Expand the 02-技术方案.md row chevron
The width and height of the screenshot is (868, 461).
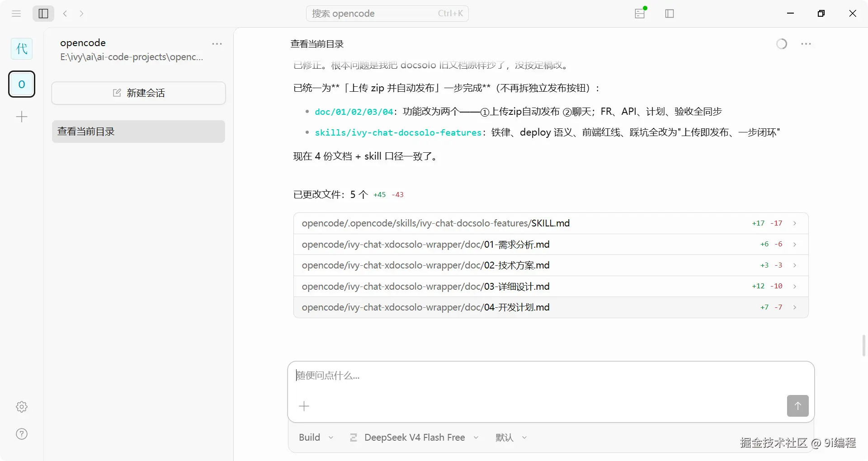[795, 265]
